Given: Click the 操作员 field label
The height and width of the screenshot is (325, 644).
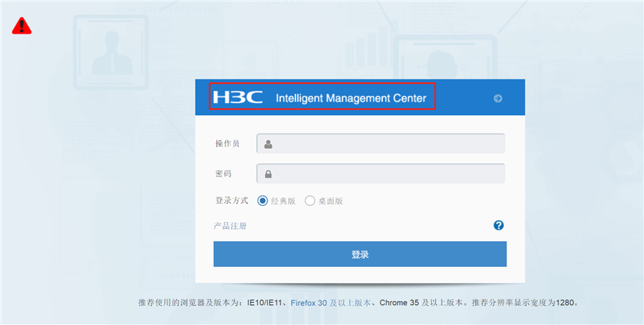Looking at the screenshot, I should (x=228, y=143).
